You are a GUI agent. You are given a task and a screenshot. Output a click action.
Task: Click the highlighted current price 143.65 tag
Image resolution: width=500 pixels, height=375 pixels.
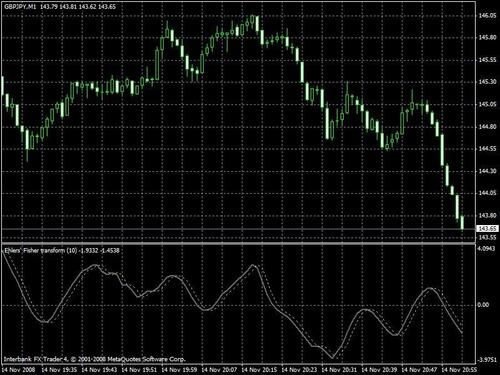point(487,229)
